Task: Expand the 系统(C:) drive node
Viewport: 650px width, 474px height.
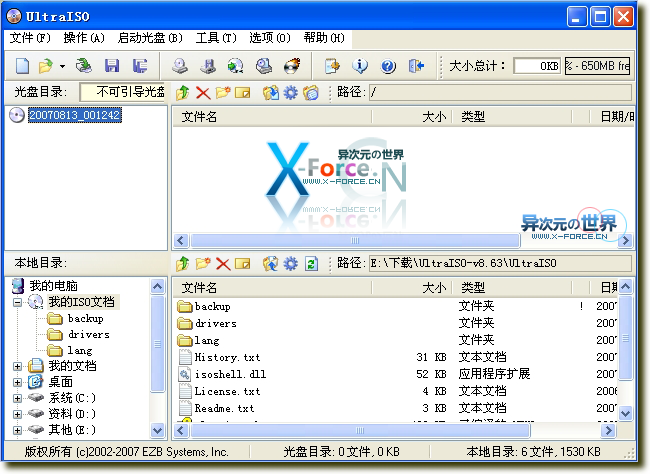Action: coord(17,398)
